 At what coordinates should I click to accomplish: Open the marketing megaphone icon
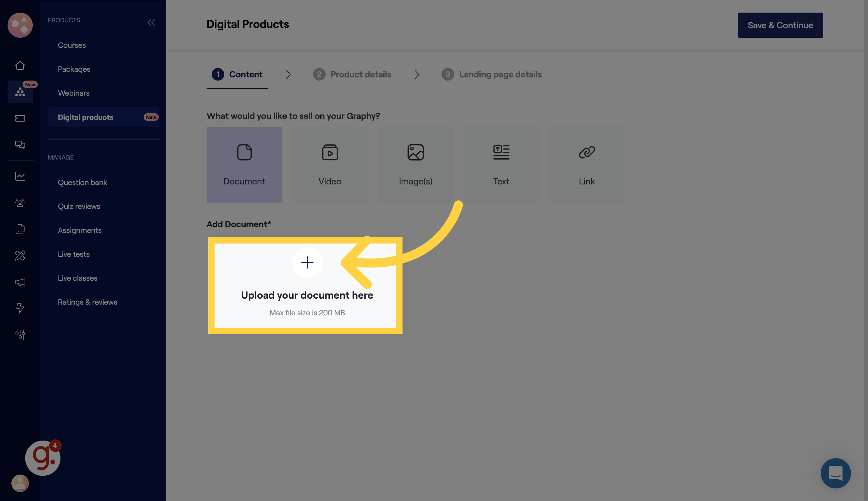[20, 282]
